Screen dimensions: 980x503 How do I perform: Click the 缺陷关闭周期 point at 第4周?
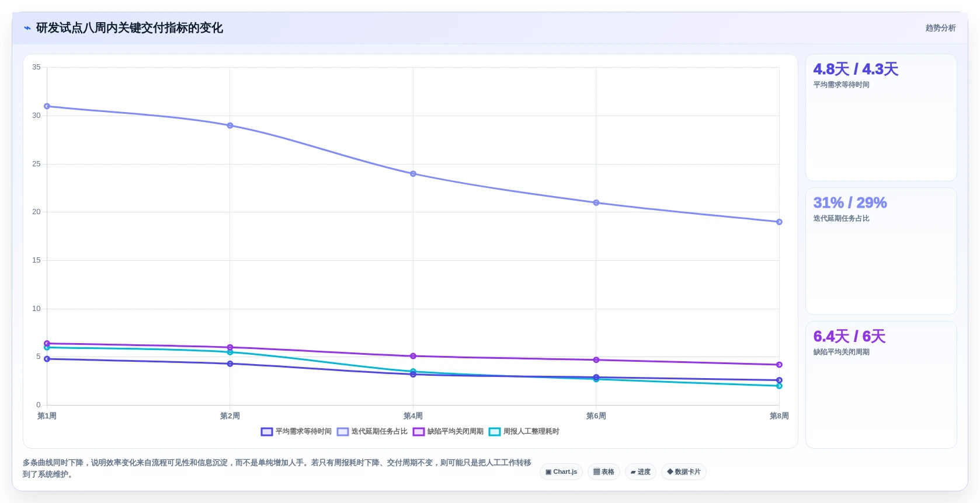click(x=413, y=356)
